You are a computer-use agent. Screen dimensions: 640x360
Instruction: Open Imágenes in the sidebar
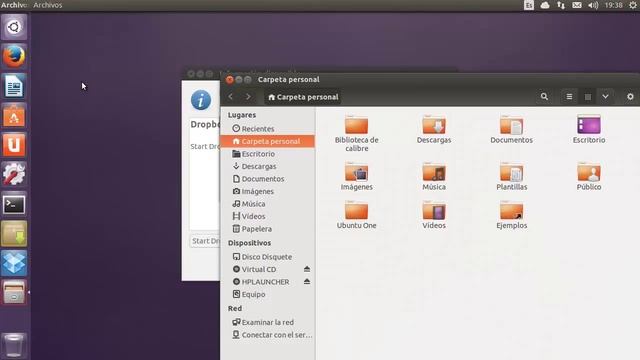pos(267,191)
